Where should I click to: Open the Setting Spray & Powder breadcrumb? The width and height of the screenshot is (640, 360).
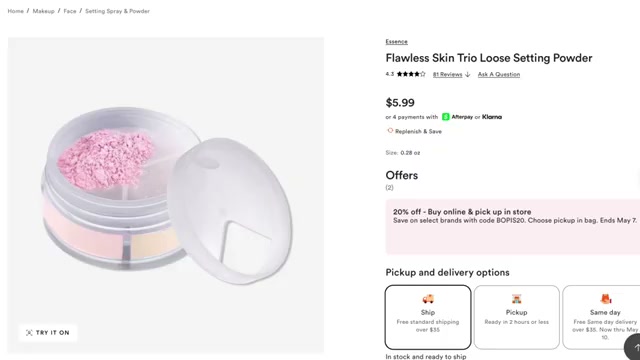pos(117,11)
